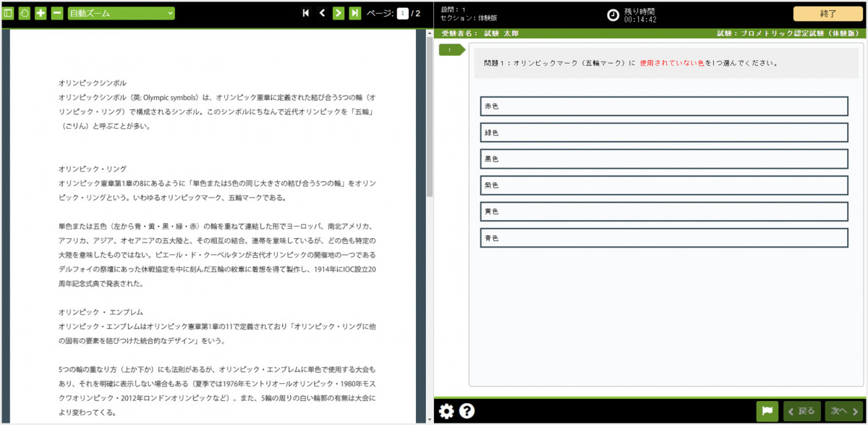
Task: Click the 戻る button to go back
Action: pos(800,410)
